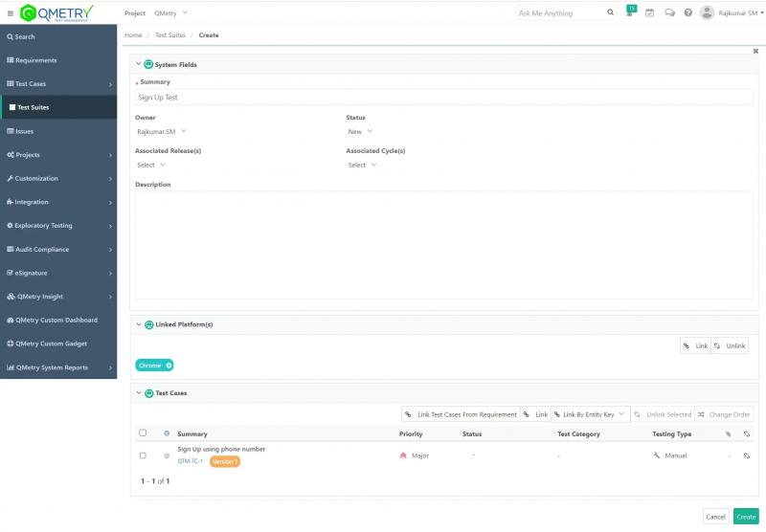The height and width of the screenshot is (532, 766).
Task: Open the Rajkumar SM user menu
Action: [740, 13]
